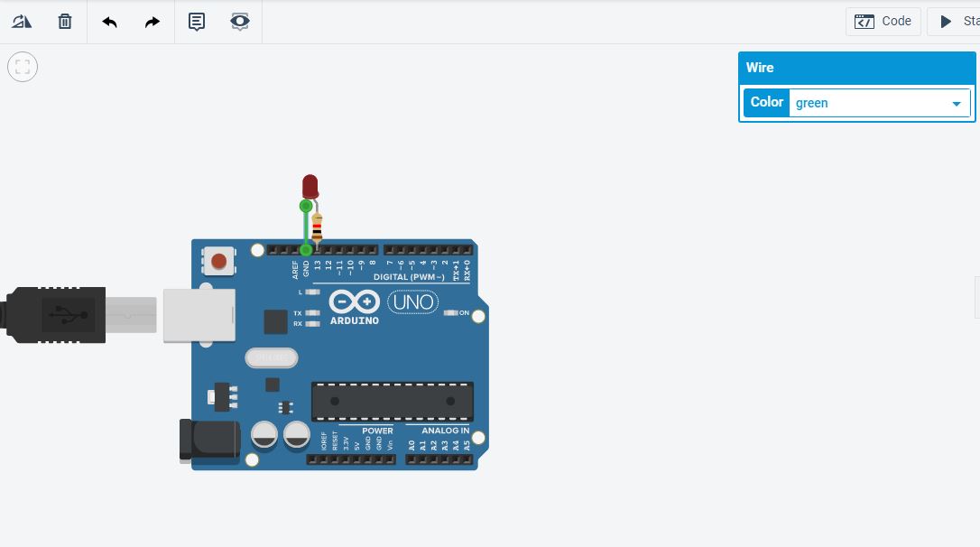Image resolution: width=980 pixels, height=547 pixels.
Task: Open the wire Color dropdown
Action: click(879, 103)
